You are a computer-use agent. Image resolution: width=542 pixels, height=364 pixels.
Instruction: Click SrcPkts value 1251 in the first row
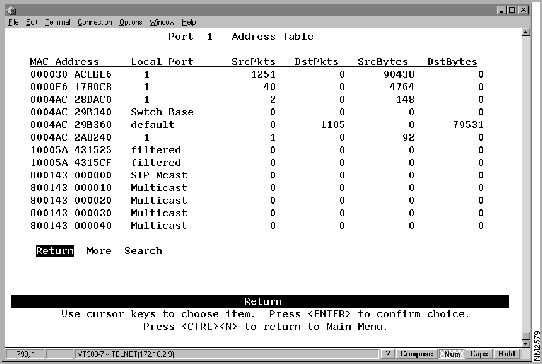[263, 74]
